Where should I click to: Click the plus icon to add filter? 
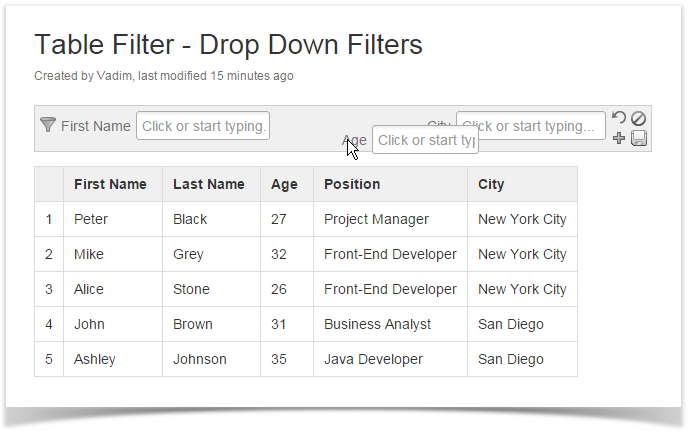[619, 138]
